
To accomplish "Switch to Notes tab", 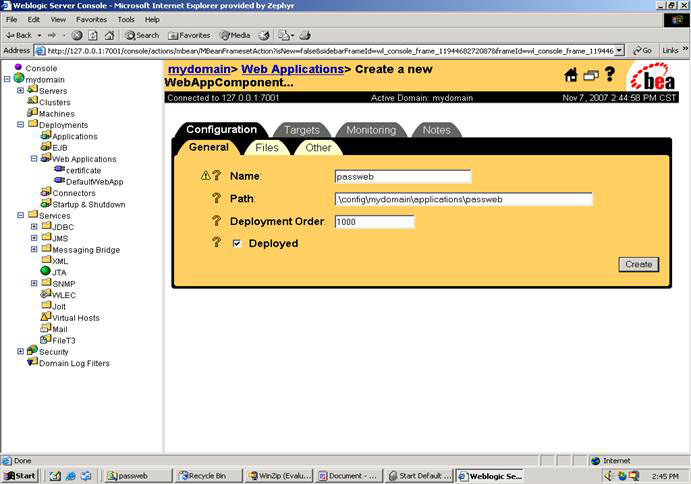I will pos(436,130).
